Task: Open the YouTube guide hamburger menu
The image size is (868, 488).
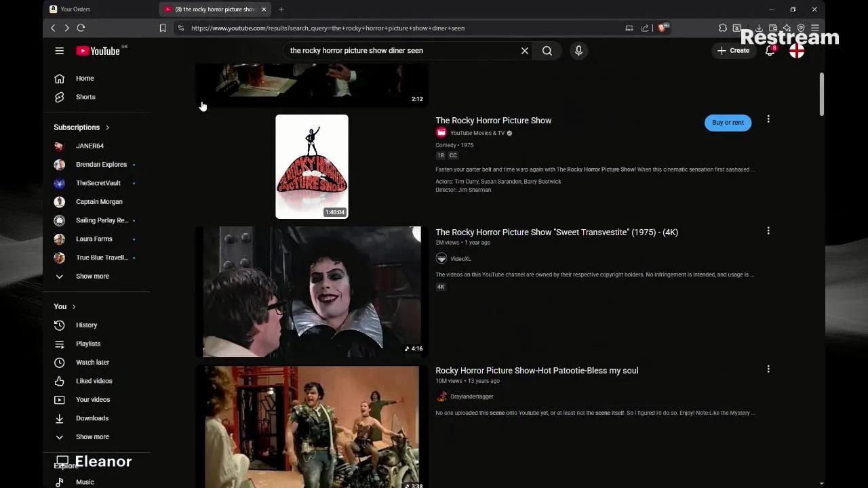Action: (x=60, y=51)
